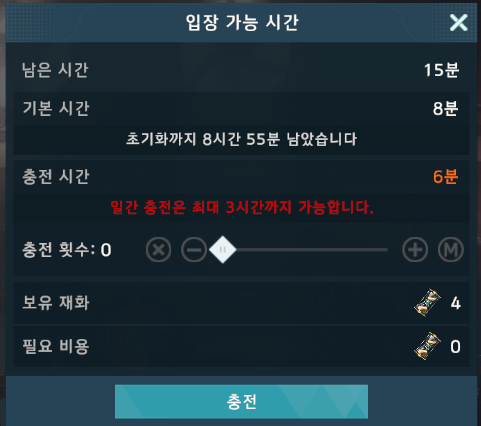The width and height of the screenshot is (481, 426).
Task: Reset recharge count with the X circle icon
Action: coord(158,250)
